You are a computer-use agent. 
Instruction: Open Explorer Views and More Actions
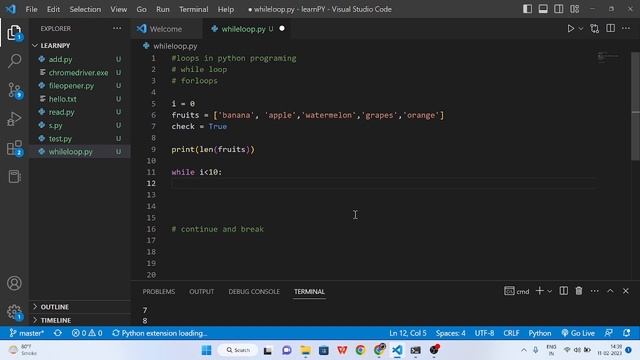click(117, 28)
